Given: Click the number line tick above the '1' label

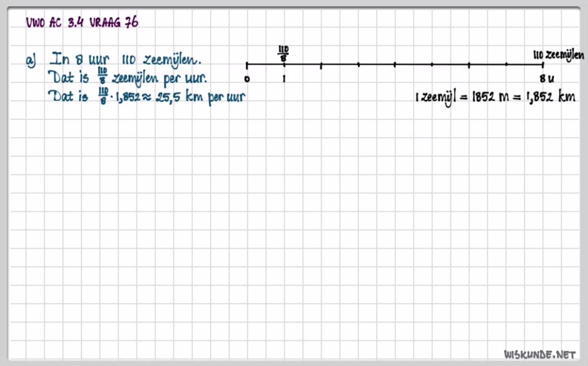Looking at the screenshot, I should click(284, 65).
